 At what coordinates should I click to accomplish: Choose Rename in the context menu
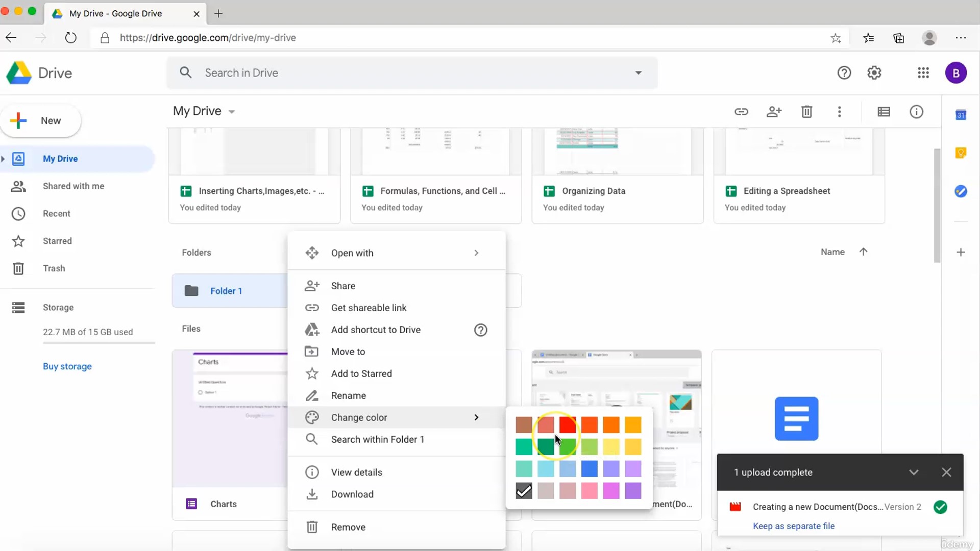point(397,396)
